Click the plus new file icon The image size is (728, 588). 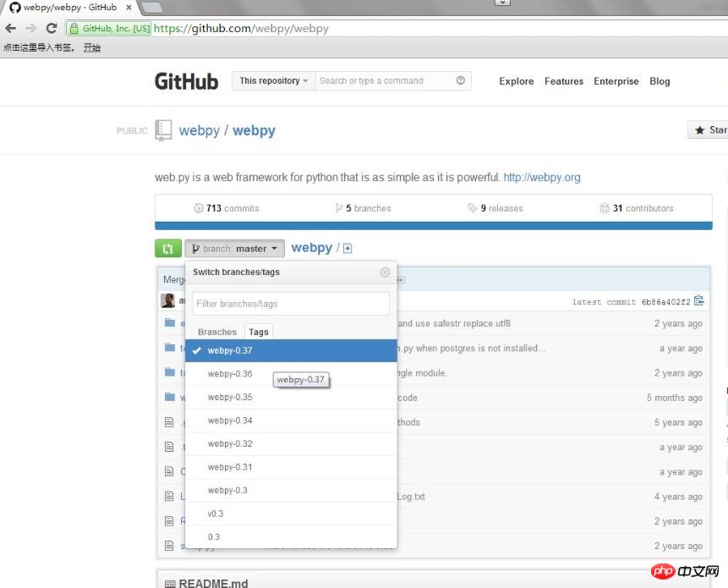click(348, 249)
